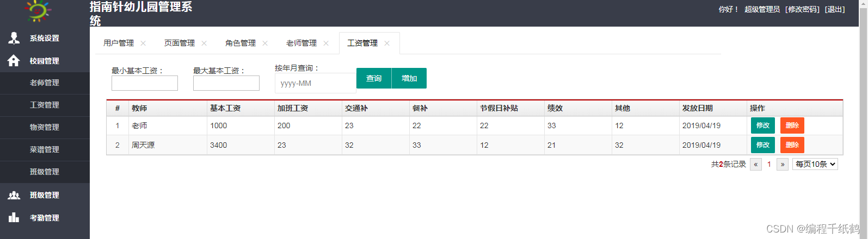Click 修改 for the 老师 row

point(763,125)
